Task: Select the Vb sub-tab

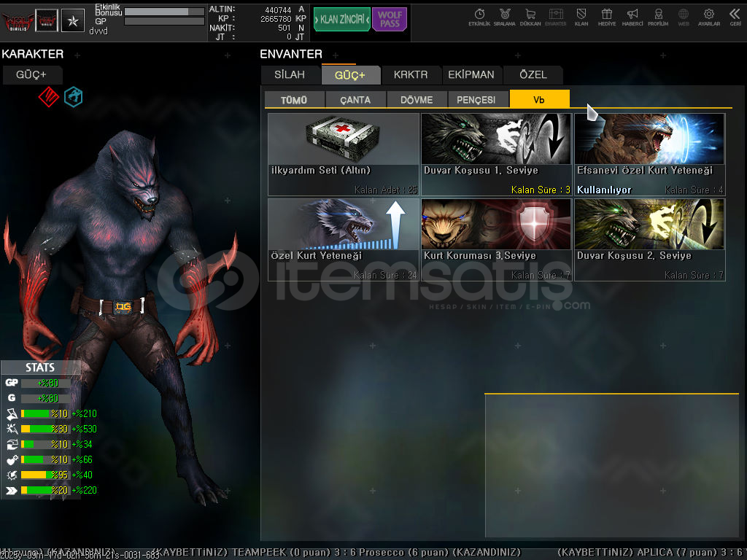Action: 539,99
